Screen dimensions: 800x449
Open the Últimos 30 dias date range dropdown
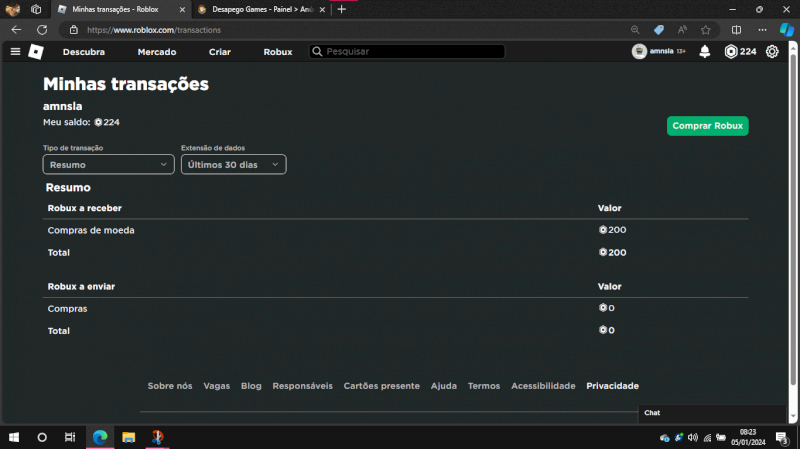tap(233, 164)
